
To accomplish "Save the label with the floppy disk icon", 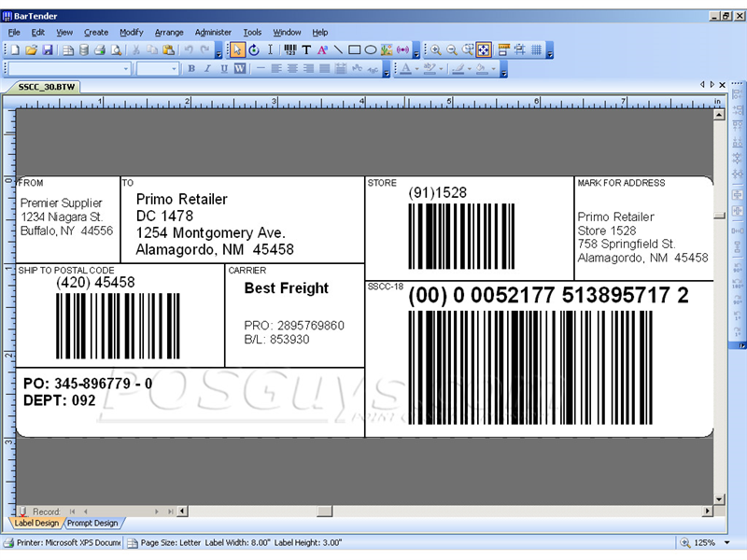I will 48,50.
